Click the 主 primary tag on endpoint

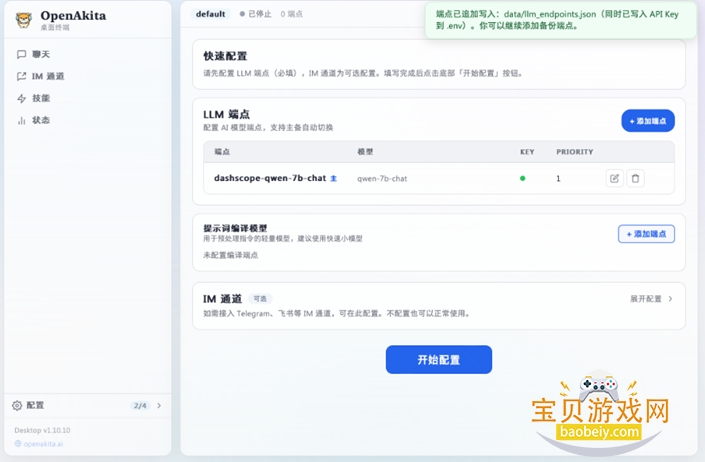pos(334,178)
